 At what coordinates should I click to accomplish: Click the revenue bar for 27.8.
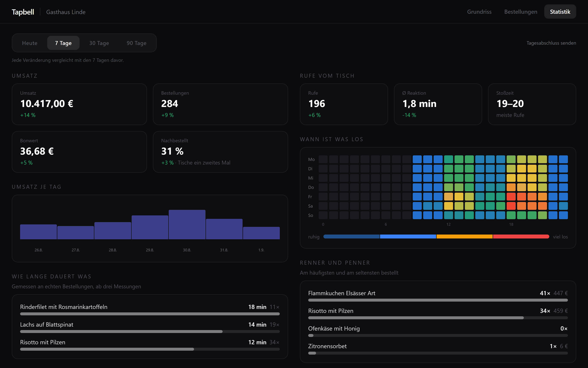[x=76, y=233]
